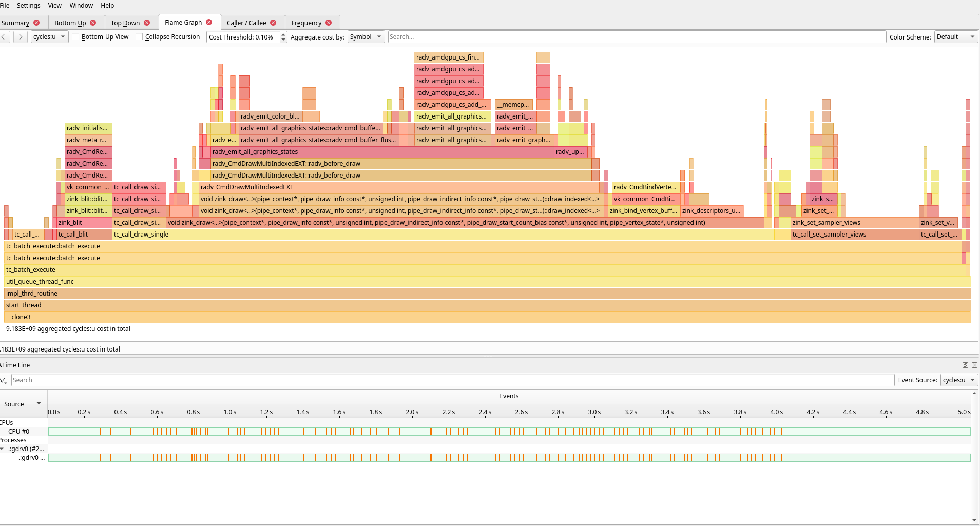
Task: Float the Time Line dock panel
Action: [965, 365]
